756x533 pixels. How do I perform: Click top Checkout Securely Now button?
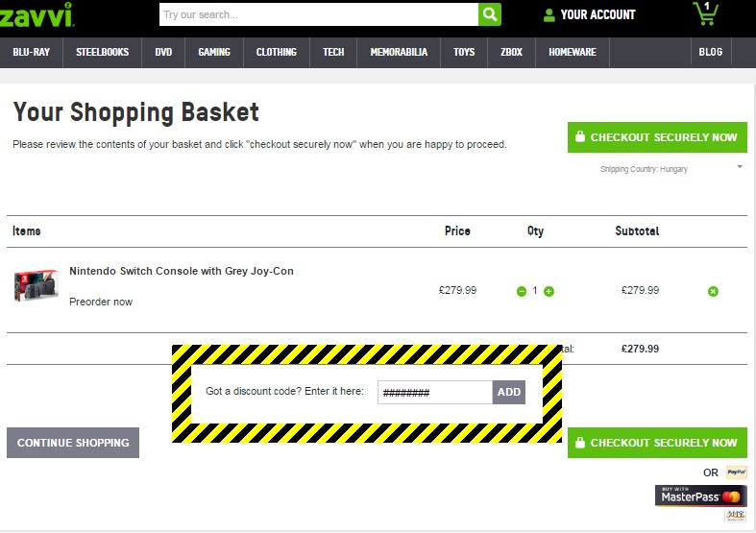(657, 137)
